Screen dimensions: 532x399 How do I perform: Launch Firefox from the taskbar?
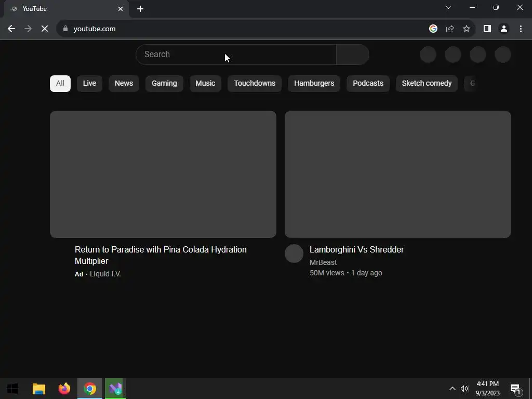tap(64, 389)
